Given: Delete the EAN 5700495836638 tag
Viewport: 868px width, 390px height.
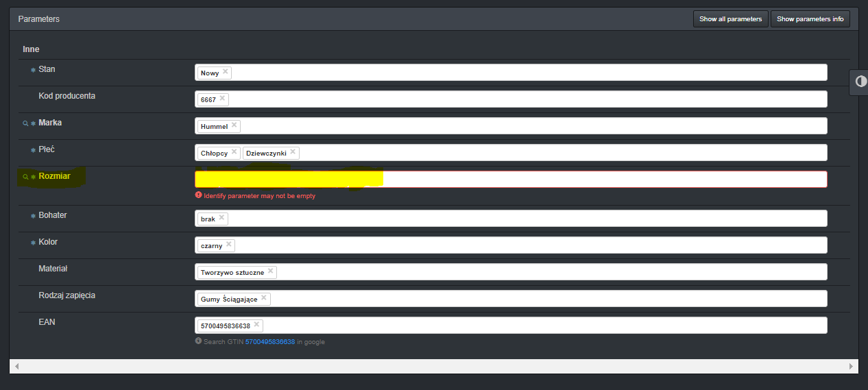Looking at the screenshot, I should (x=256, y=325).
